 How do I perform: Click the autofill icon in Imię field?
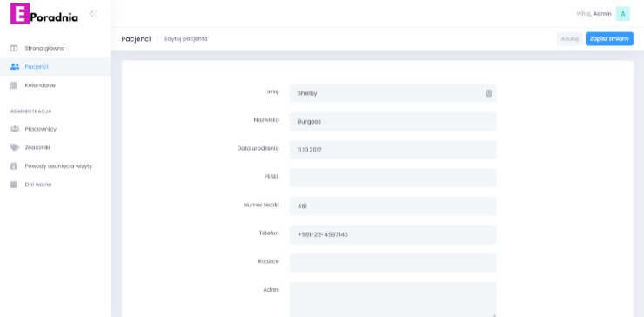click(x=489, y=93)
